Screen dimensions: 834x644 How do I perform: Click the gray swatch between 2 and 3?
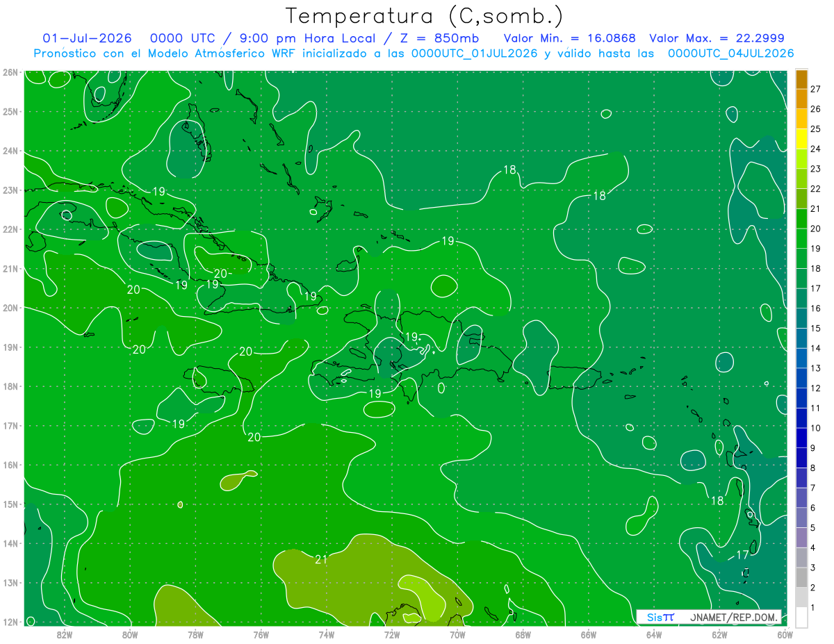point(801,578)
